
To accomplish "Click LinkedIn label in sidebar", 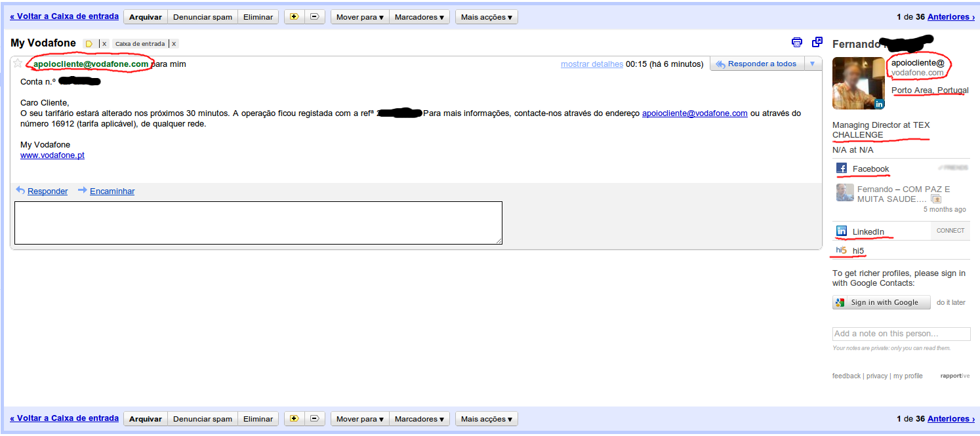I will (868, 232).
